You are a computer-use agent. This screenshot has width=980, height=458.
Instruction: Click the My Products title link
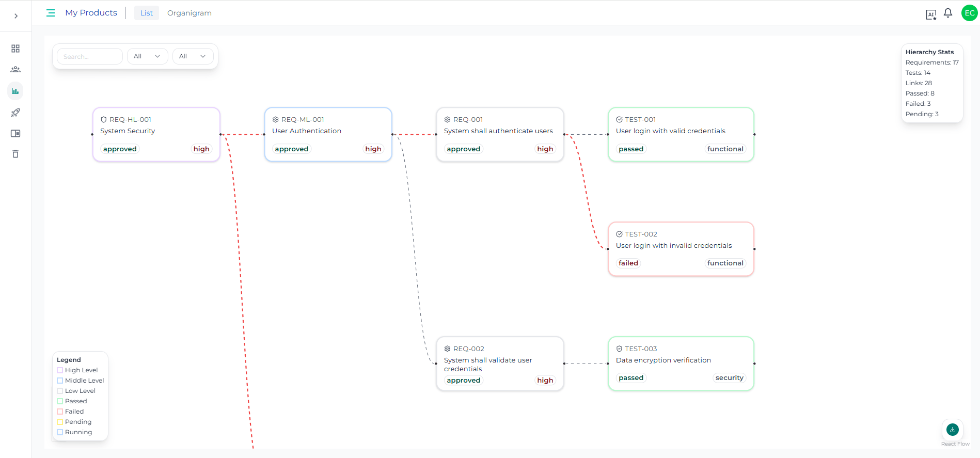[x=91, y=13]
